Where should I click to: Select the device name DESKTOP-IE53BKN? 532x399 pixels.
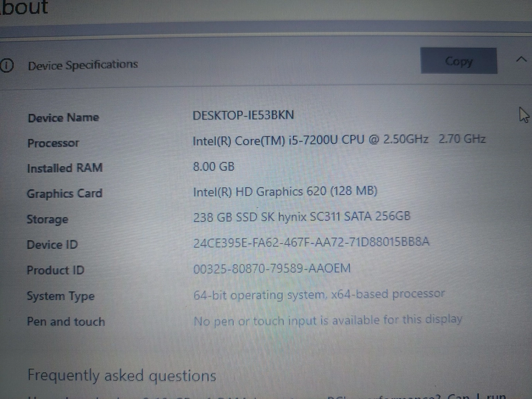click(x=243, y=115)
